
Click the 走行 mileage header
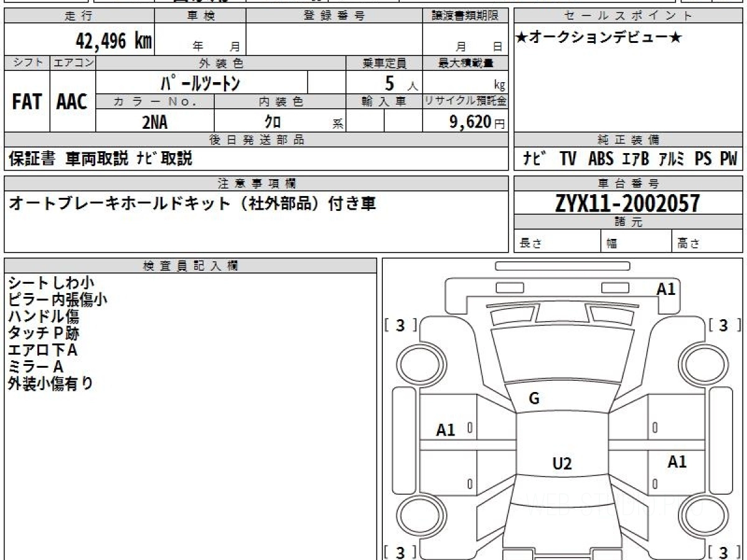click(78, 16)
